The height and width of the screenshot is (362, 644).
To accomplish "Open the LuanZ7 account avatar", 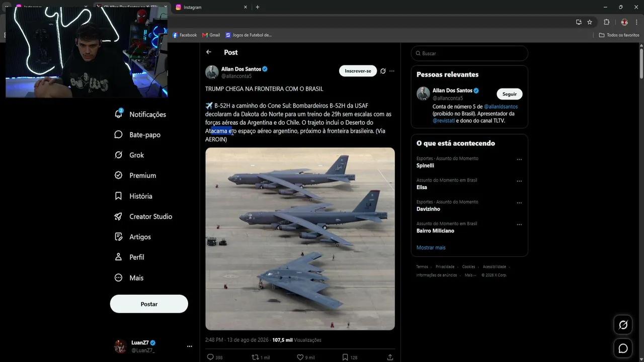I will click(x=120, y=346).
